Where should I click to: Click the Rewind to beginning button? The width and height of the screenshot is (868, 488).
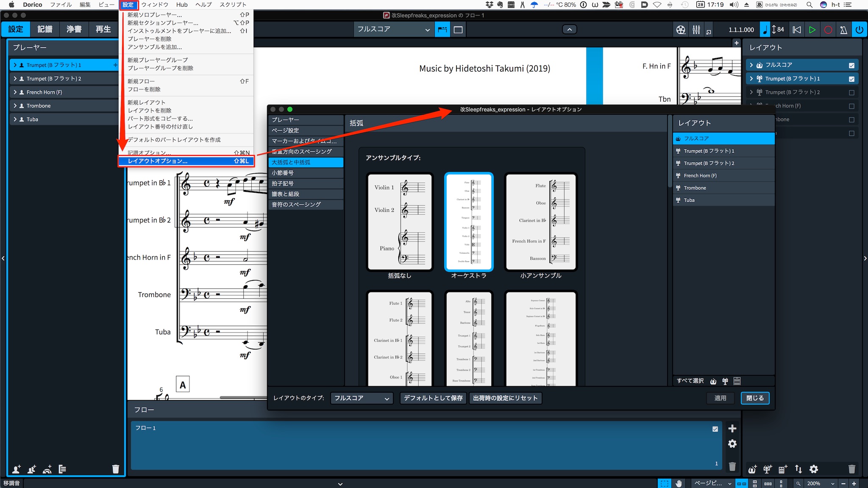coord(796,30)
